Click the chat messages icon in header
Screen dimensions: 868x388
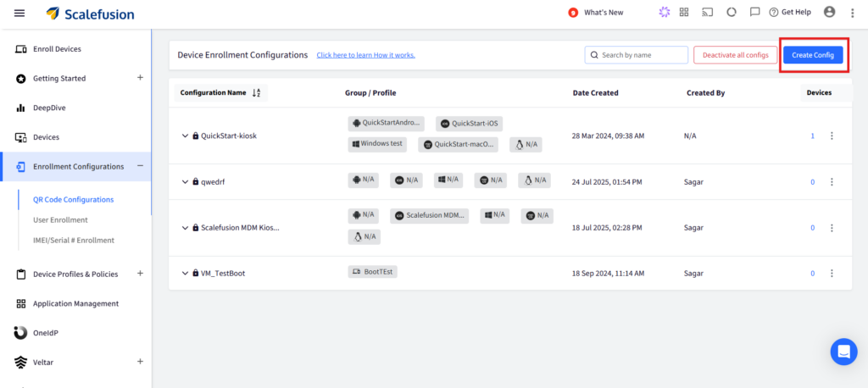click(x=754, y=13)
